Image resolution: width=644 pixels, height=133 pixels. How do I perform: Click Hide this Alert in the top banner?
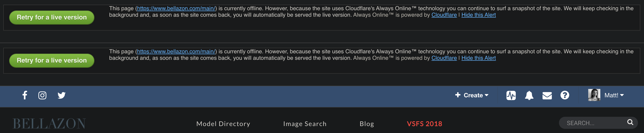click(x=478, y=15)
